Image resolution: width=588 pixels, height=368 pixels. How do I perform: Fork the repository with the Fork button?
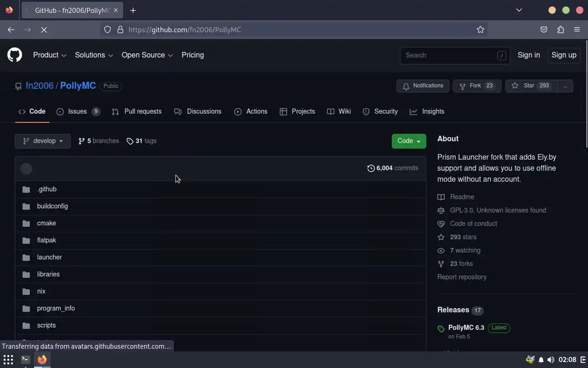[477, 86]
